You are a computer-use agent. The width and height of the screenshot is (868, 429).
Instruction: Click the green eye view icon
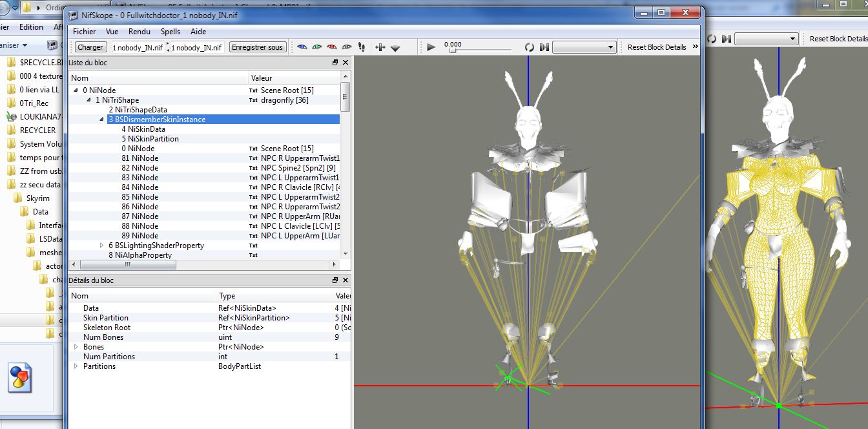pyautogui.click(x=316, y=47)
